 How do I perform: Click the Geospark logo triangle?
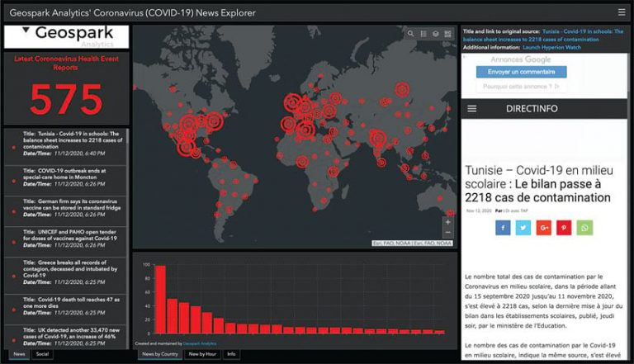26,30
